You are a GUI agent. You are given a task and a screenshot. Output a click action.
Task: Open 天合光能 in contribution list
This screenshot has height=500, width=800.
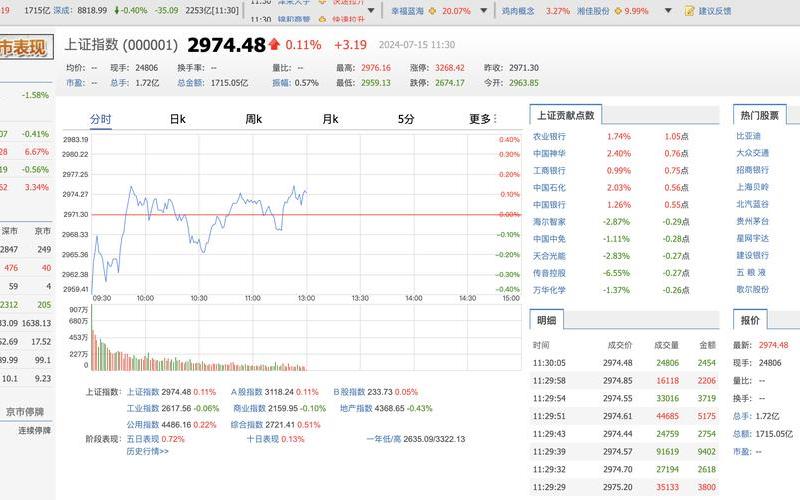pyautogui.click(x=549, y=256)
